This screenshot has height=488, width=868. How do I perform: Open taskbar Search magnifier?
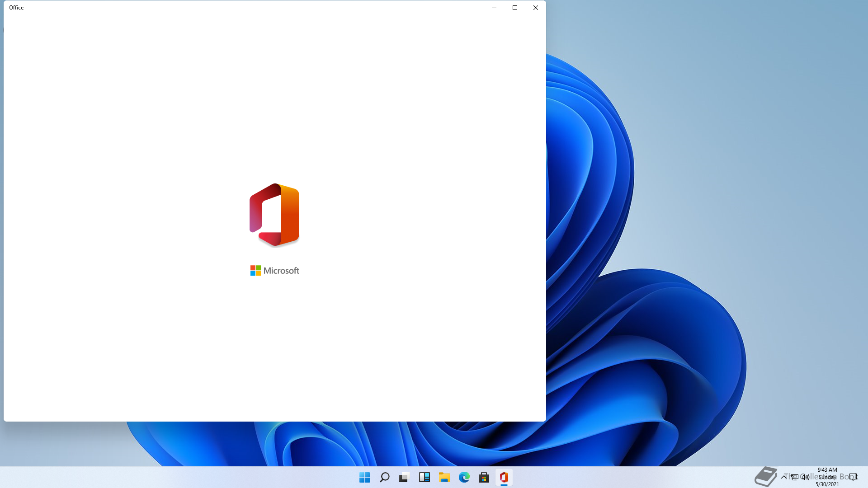coord(384,477)
